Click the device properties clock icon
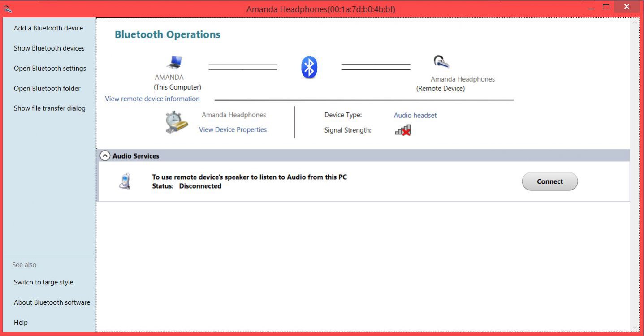644x336 pixels. click(176, 122)
